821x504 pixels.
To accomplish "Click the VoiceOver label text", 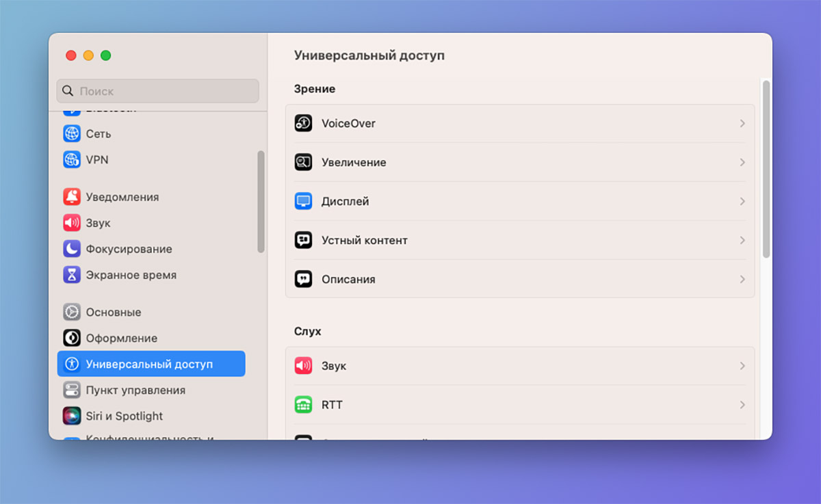I will point(348,123).
